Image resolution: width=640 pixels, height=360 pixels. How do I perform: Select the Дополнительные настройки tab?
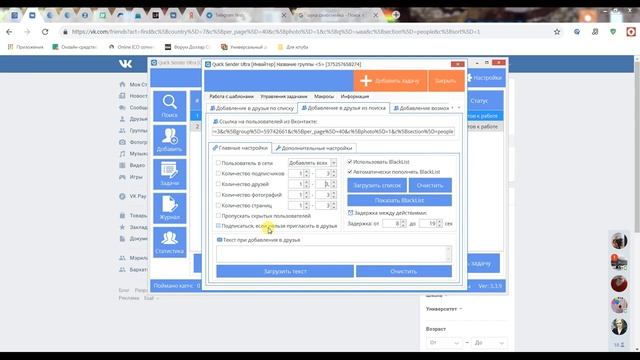313,148
